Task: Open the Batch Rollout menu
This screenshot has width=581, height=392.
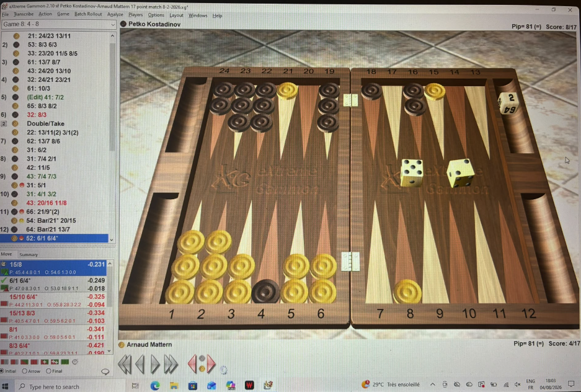Action: click(x=88, y=14)
